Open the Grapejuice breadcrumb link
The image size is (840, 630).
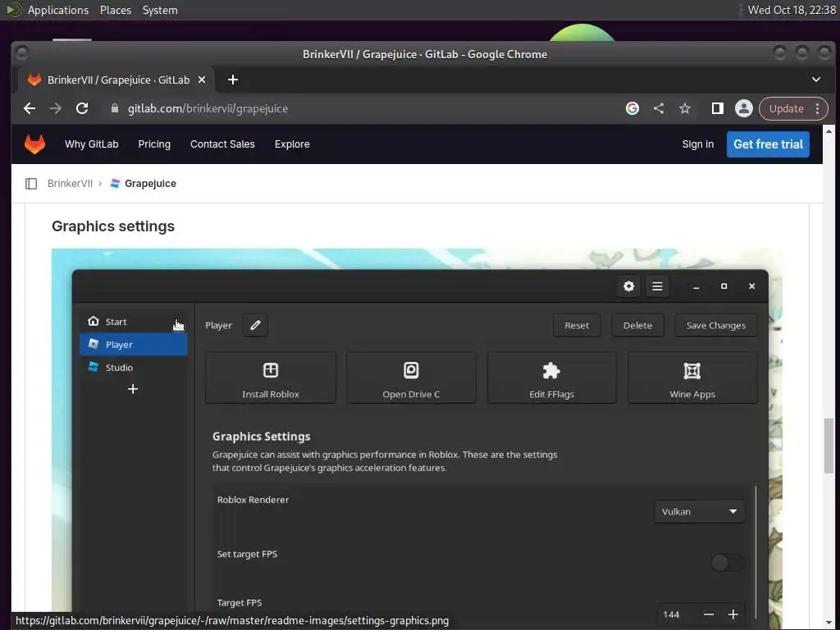pyautogui.click(x=151, y=184)
